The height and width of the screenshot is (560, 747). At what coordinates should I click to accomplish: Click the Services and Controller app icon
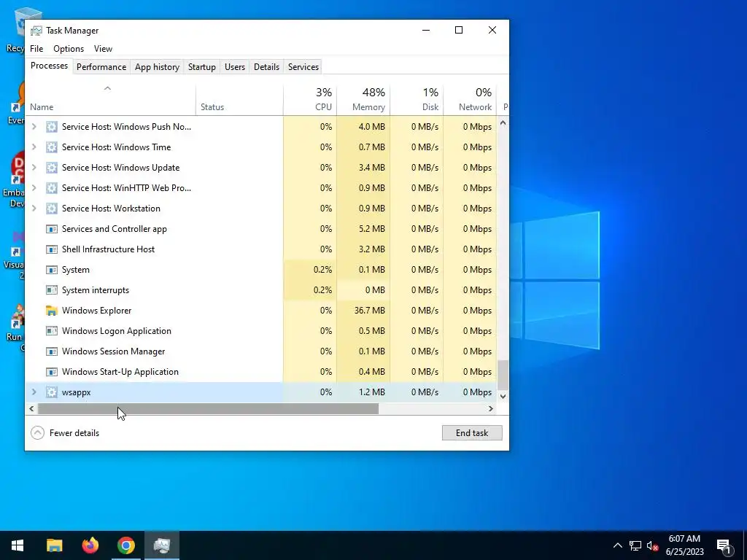52,229
